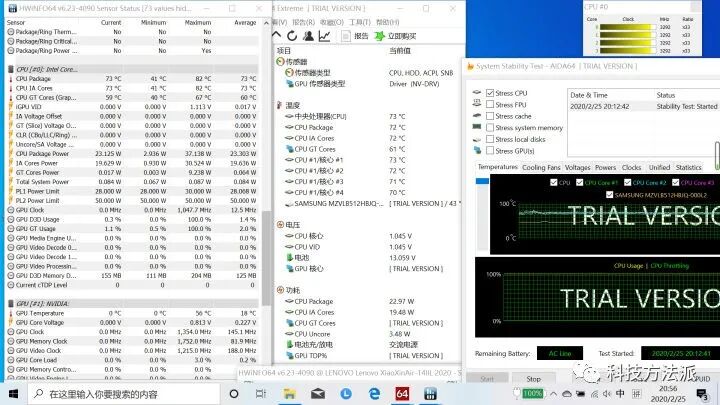Toggle the CPU Core #2 graph checkbox
This screenshot has height=405, width=720.
point(628,182)
